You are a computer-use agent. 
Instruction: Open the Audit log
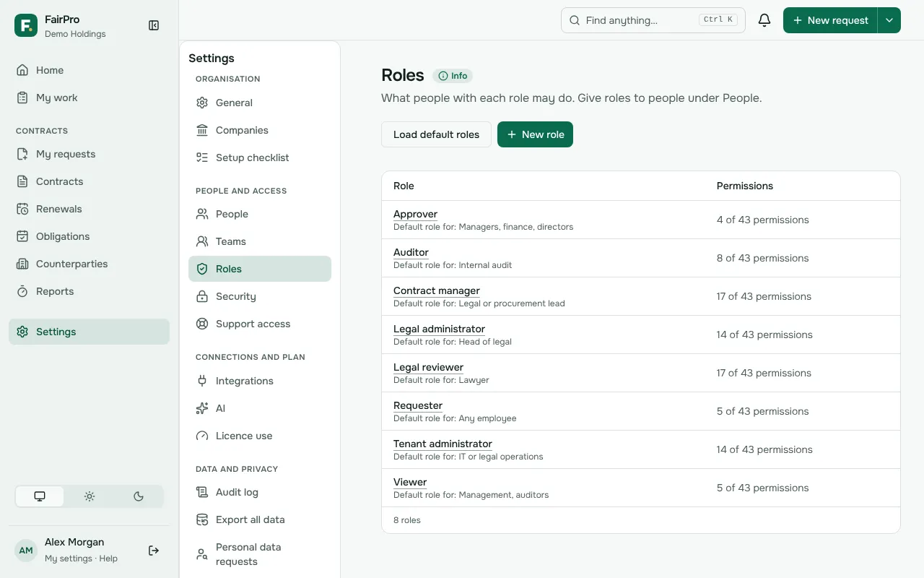point(260,492)
